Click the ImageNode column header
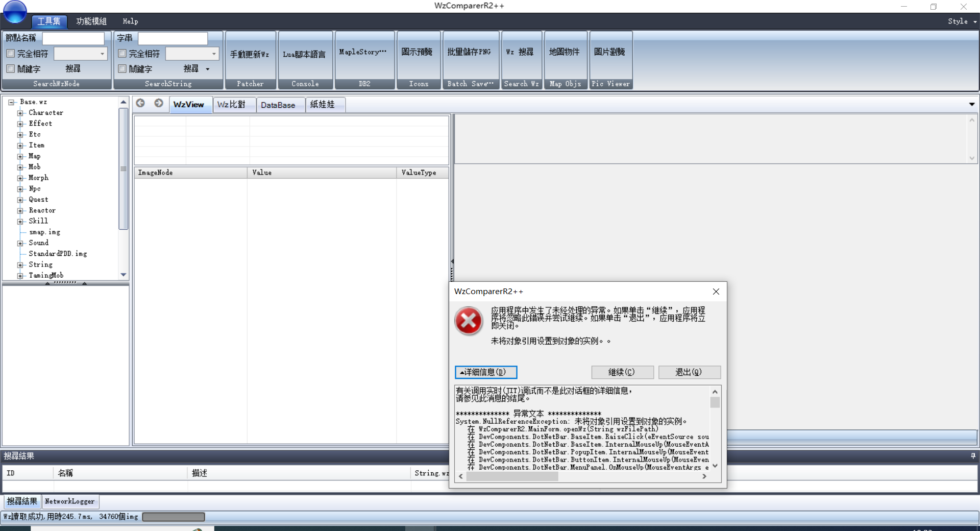This screenshot has width=980, height=531. coord(191,173)
